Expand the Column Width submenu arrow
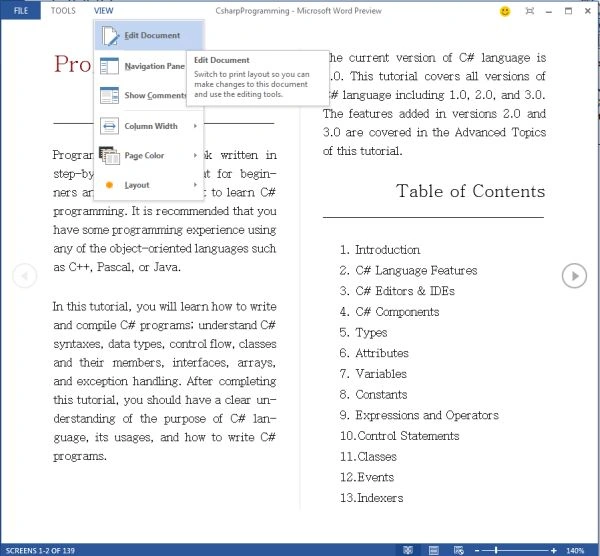 point(195,126)
